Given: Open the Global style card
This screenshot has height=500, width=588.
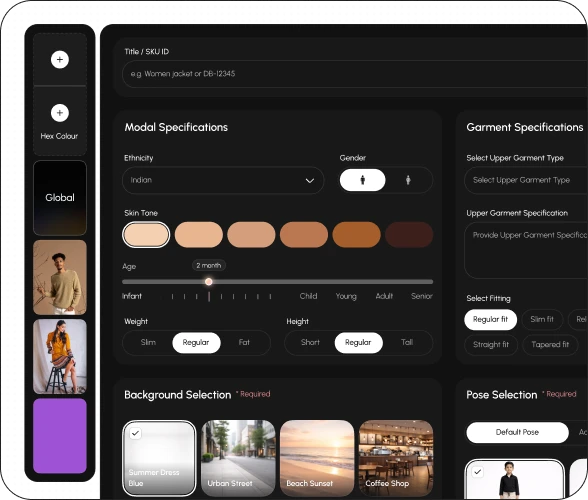Looking at the screenshot, I should click(60, 198).
